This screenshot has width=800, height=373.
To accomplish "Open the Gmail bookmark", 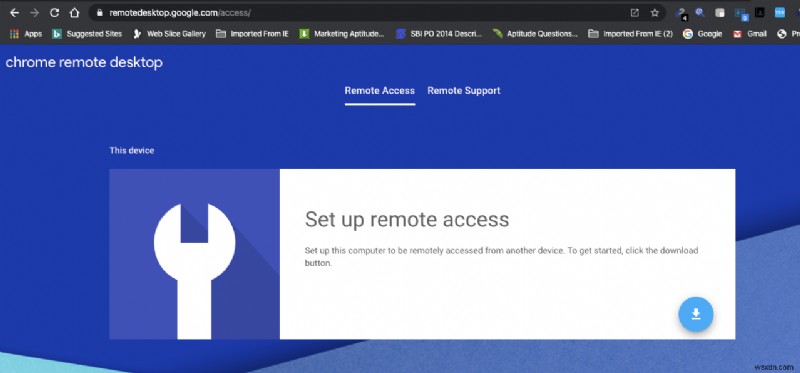I will pyautogui.click(x=750, y=34).
